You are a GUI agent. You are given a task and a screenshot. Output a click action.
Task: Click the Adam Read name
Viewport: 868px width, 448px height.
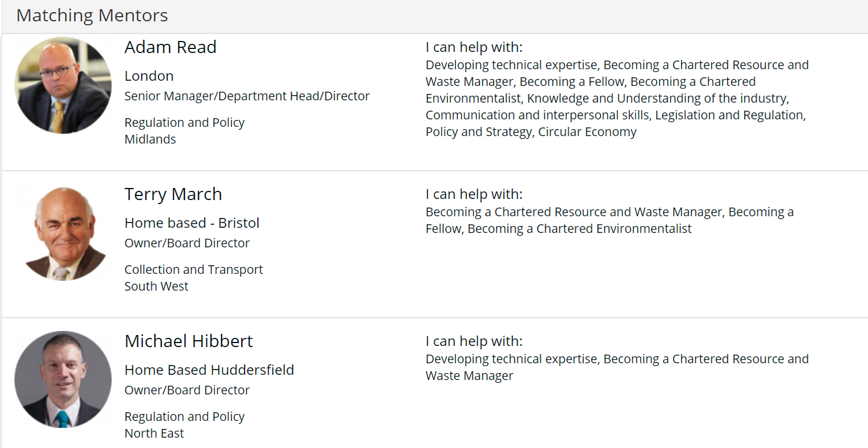(170, 47)
